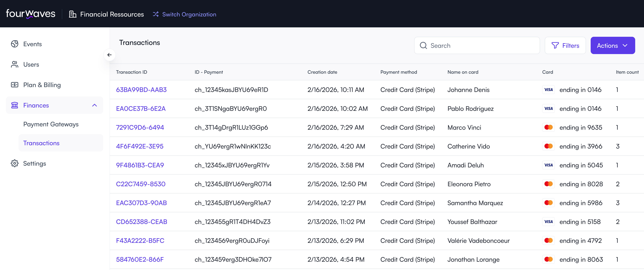Open Settings via the gear icon
The width and height of the screenshot is (644, 270).
tap(14, 163)
